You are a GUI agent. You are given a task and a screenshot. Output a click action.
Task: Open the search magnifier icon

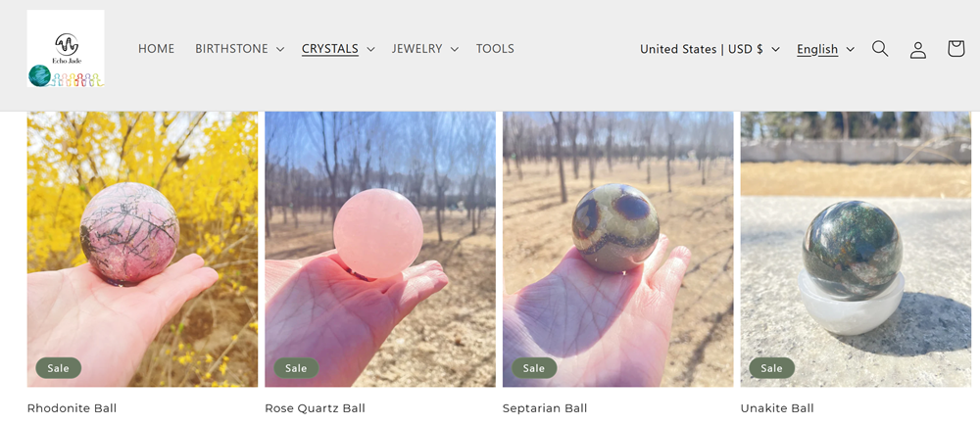tap(880, 49)
